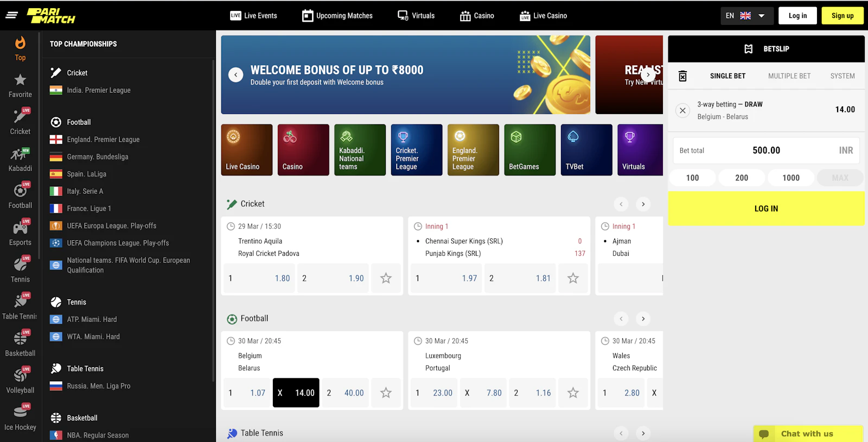Viewport: 868px width, 442px height.
Task: Show next Cricket matches with right chevron
Action: [x=643, y=204]
